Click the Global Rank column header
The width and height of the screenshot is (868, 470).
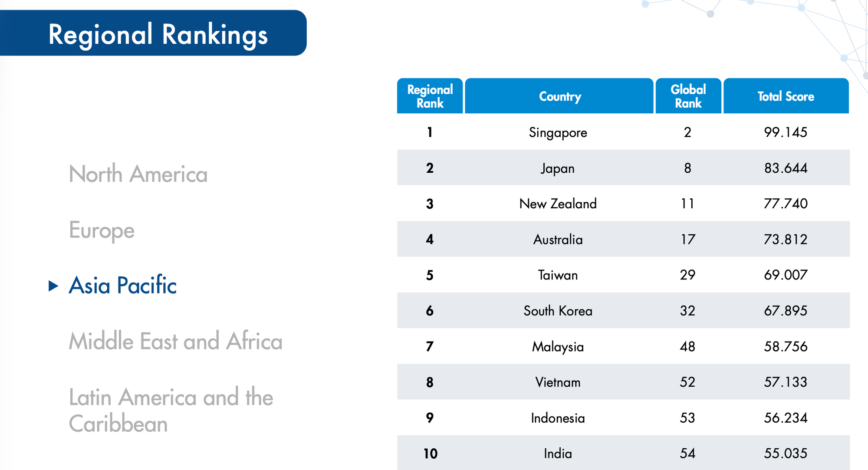(688, 96)
